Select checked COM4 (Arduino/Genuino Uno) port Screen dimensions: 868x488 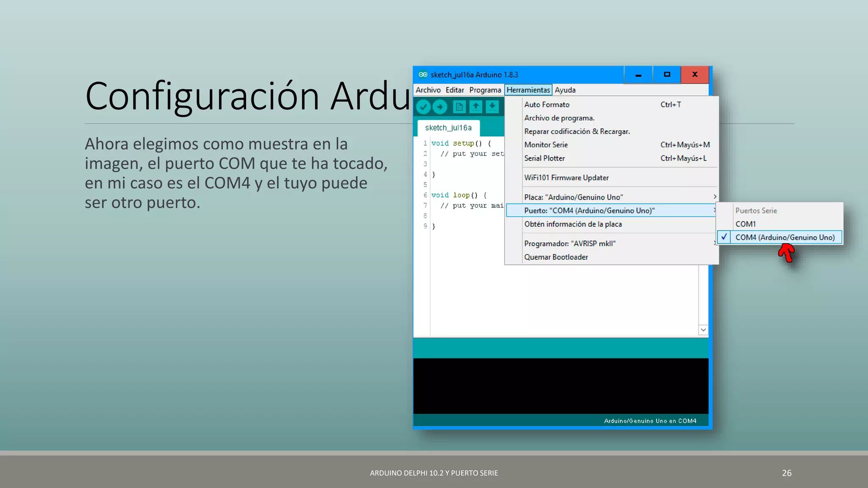779,238
